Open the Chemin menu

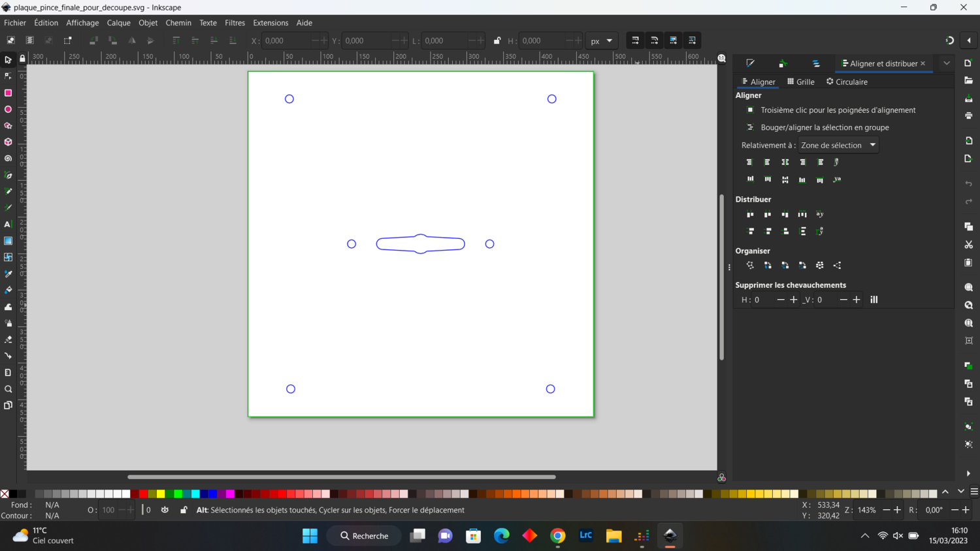click(178, 23)
